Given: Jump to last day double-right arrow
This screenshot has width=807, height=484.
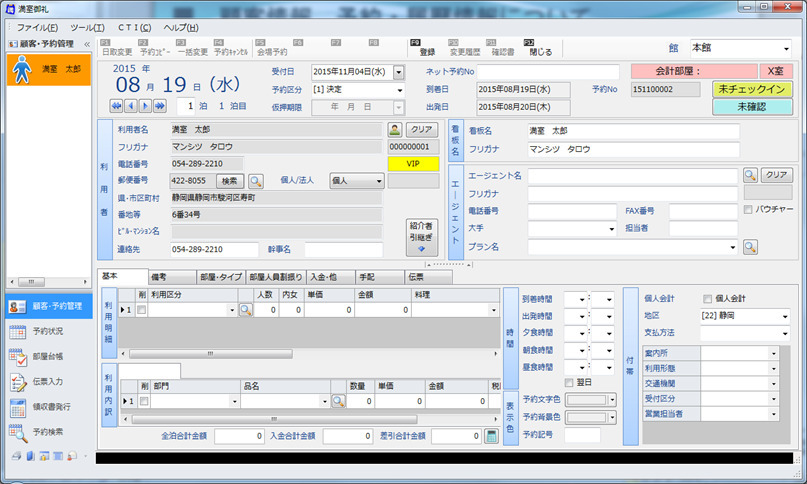Looking at the screenshot, I should coord(160,106).
